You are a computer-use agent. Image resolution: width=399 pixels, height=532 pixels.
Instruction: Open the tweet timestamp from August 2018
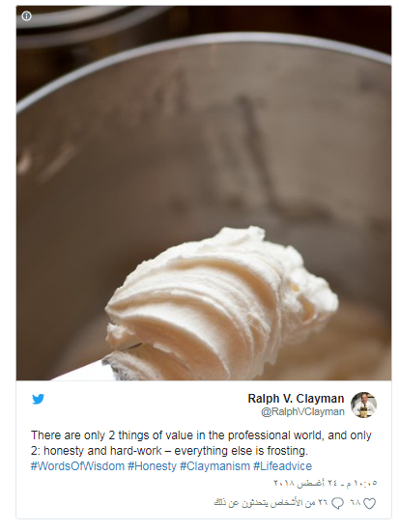pyautogui.click(x=326, y=483)
